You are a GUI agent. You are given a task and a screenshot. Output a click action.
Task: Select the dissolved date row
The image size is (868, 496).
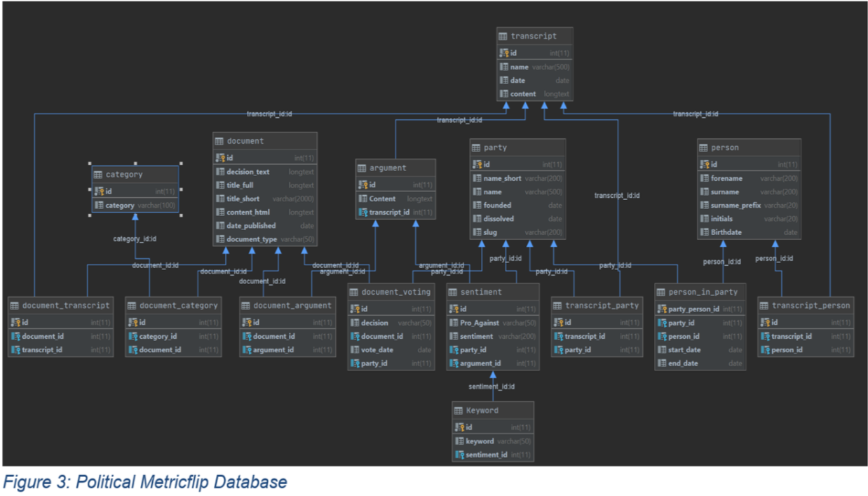(517, 219)
